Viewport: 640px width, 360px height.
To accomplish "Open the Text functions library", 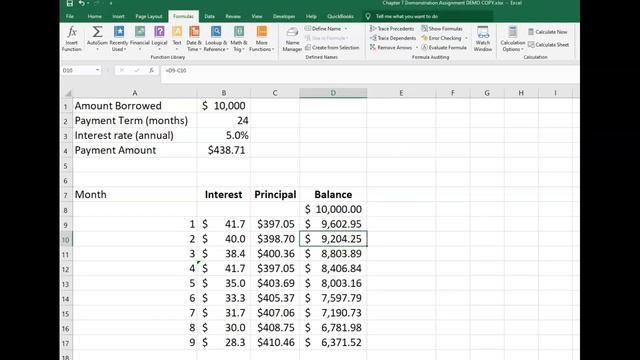I will 177,39.
